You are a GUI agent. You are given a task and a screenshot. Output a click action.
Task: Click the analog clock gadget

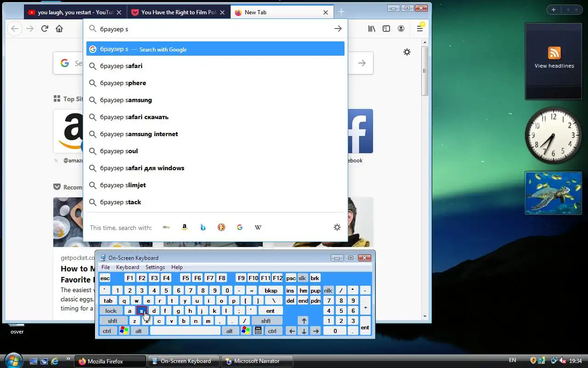point(553,134)
